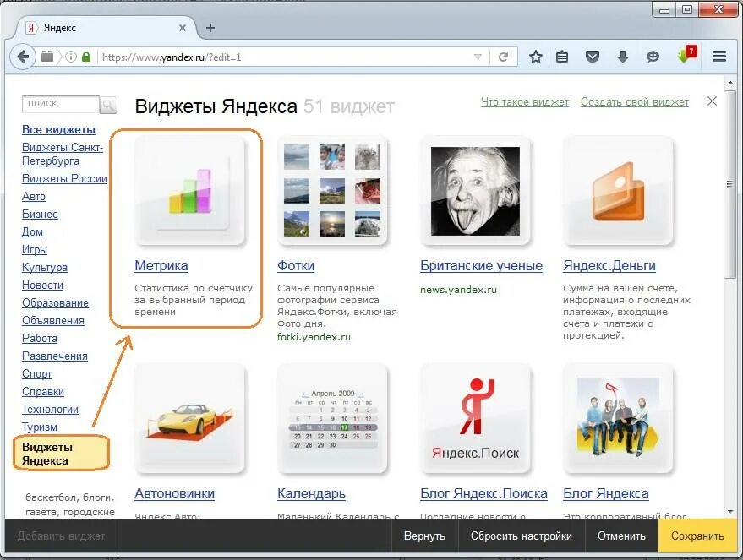Open the bookmarks list icon
The height and width of the screenshot is (560, 743).
tap(562, 57)
